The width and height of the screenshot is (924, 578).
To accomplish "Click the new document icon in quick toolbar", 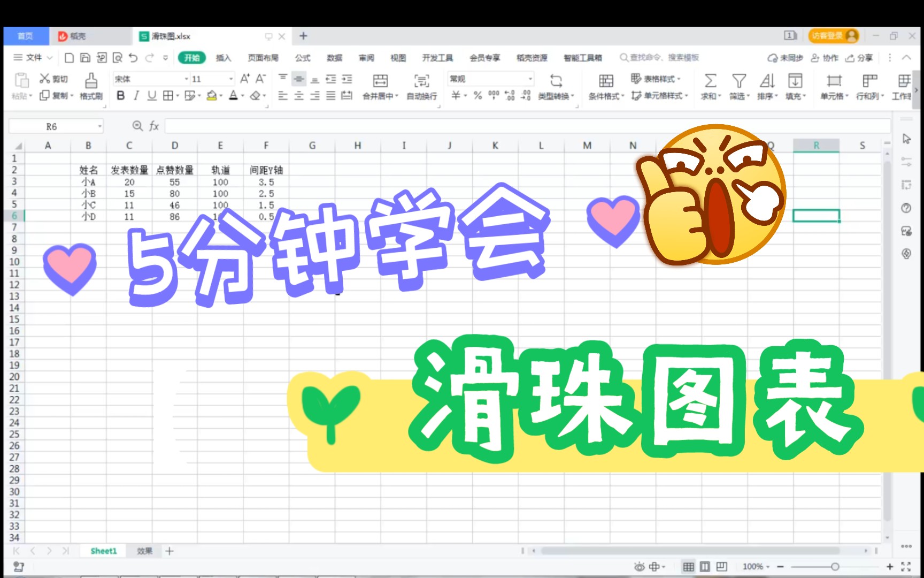I will [69, 58].
